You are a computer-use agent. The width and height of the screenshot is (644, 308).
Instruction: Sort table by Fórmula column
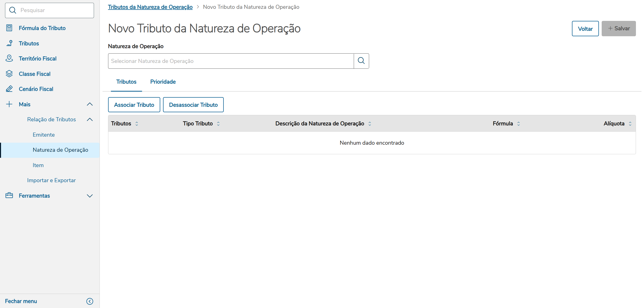(x=518, y=124)
